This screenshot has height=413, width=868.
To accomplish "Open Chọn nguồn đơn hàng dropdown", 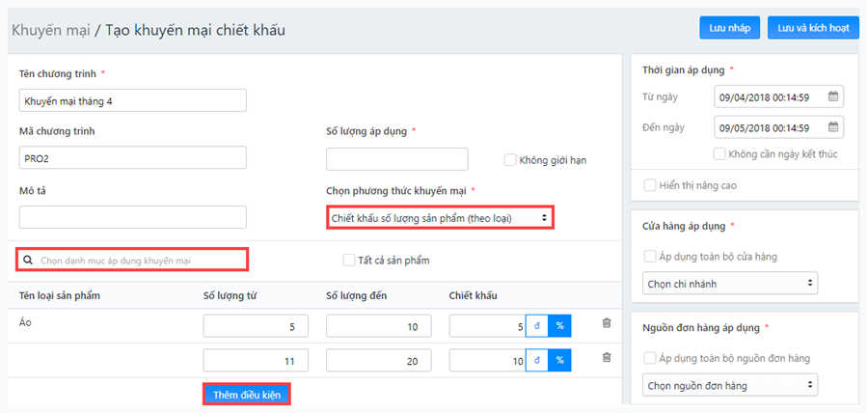I will pyautogui.click(x=730, y=384).
